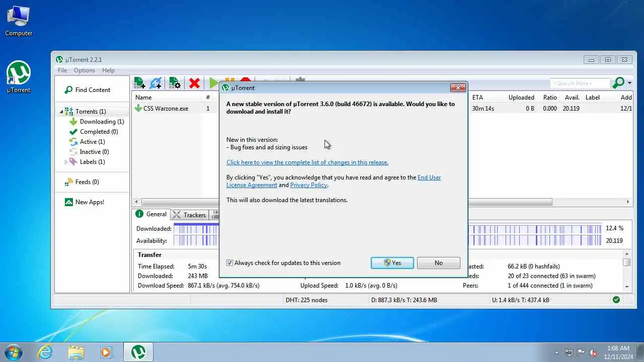Click the # column header
The image size is (644, 362).
click(208, 98)
